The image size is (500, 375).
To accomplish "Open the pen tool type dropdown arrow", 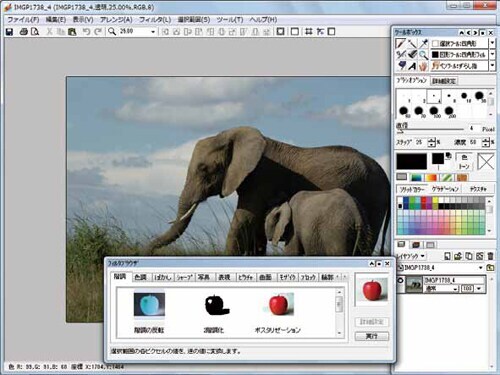I will [x=492, y=66].
